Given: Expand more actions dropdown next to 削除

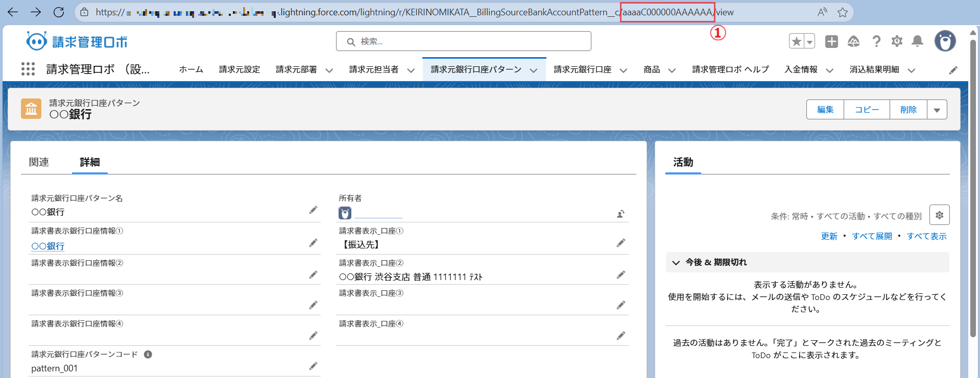Looking at the screenshot, I should pyautogui.click(x=937, y=110).
